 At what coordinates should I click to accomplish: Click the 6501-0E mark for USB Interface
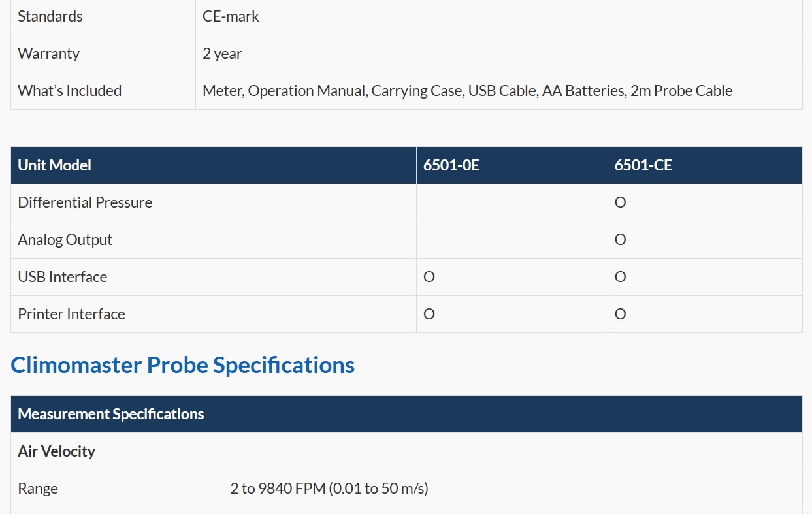tap(429, 277)
